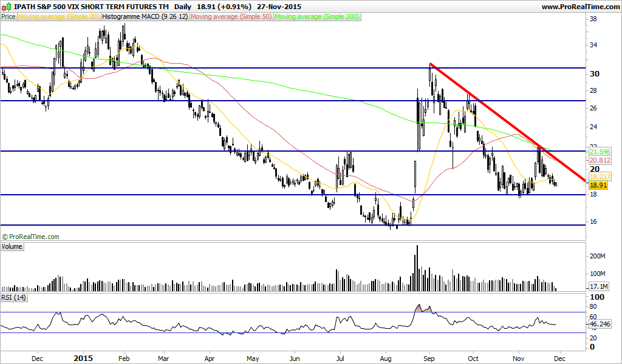The width and height of the screenshot is (622, 364).
Task: Select the Histogramme MACD (9 26 12) label
Action: [x=145, y=16]
